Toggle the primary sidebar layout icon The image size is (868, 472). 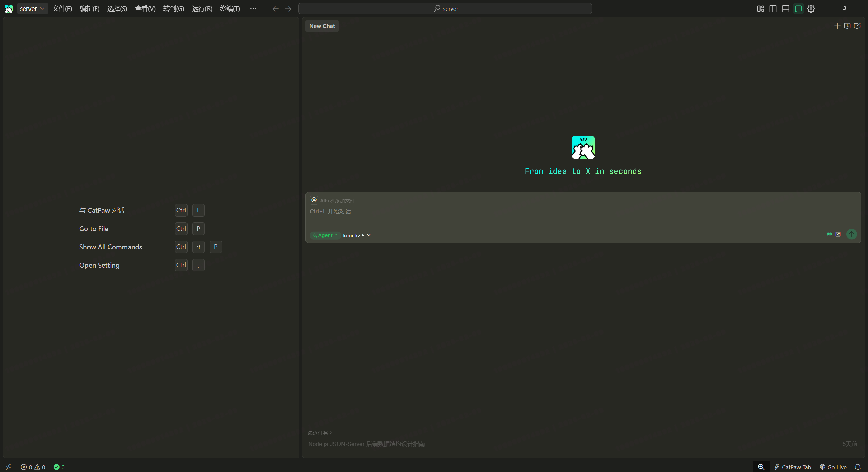point(773,8)
